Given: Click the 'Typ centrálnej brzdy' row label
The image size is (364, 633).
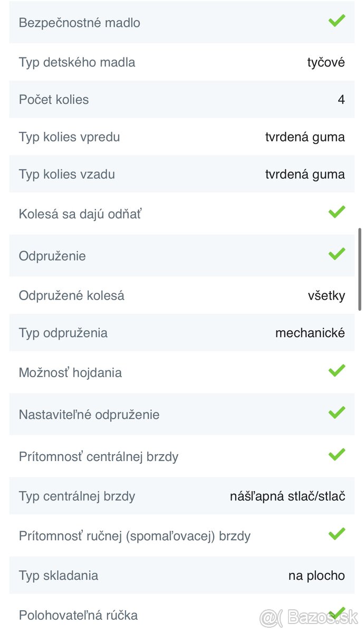Looking at the screenshot, I should [x=77, y=496].
